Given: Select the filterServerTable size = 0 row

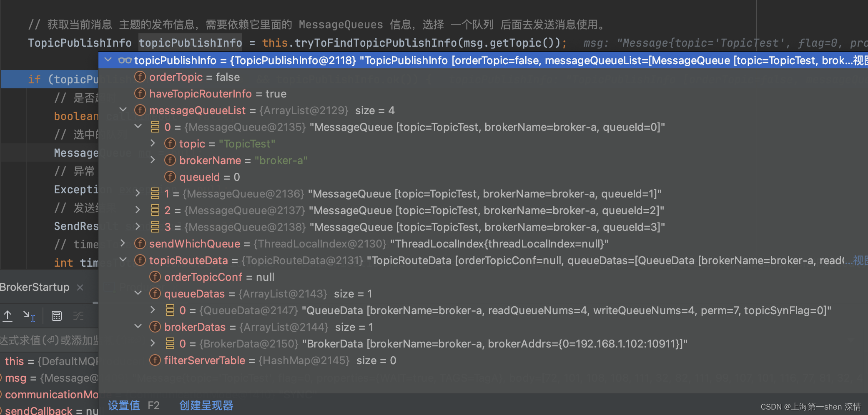Looking at the screenshot, I should (483, 360).
